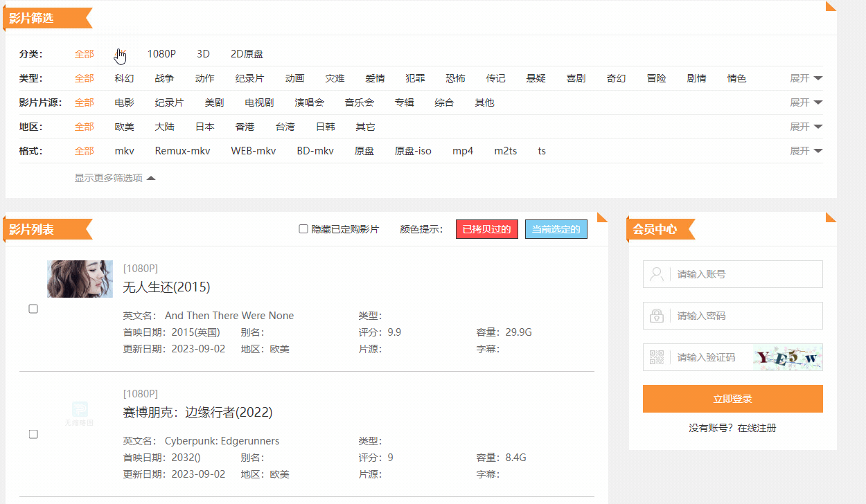The image size is (866, 504).
Task: Expand the 类型 filter row
Action: click(806, 78)
